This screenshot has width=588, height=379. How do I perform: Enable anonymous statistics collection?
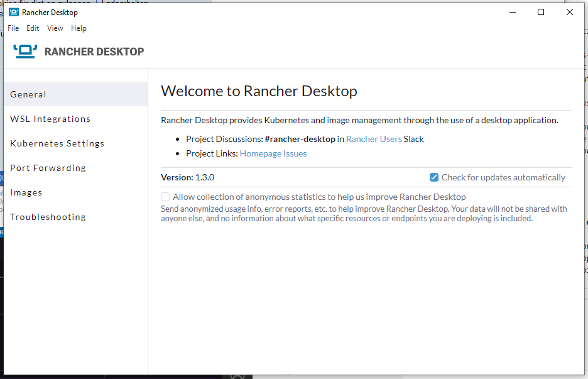click(x=165, y=197)
